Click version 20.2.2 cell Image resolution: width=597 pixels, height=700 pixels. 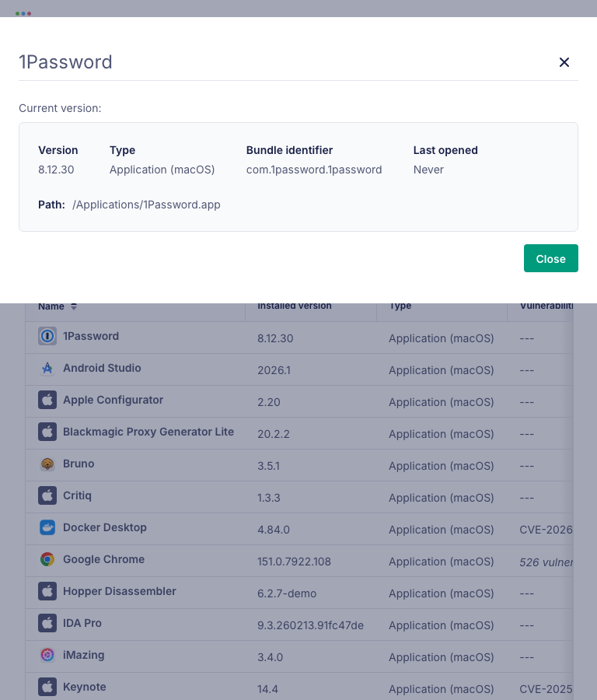(274, 434)
